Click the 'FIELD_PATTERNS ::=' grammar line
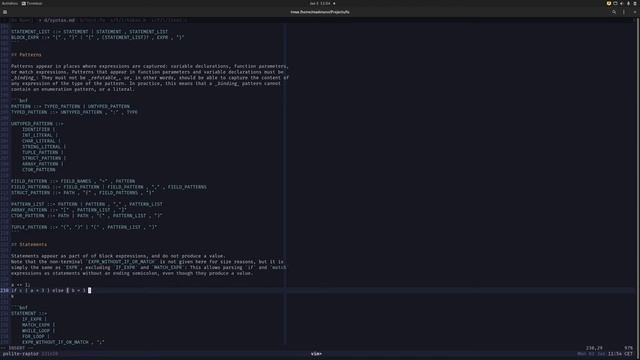 [109, 187]
